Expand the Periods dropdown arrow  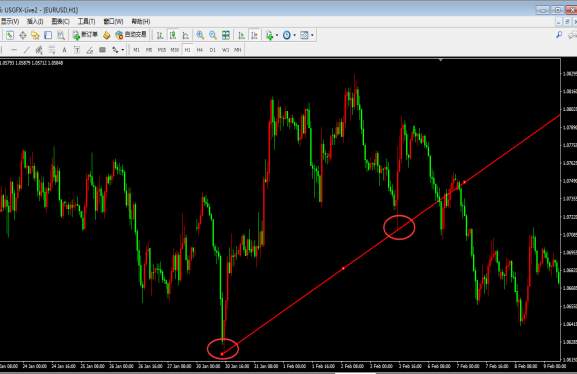tap(294, 35)
